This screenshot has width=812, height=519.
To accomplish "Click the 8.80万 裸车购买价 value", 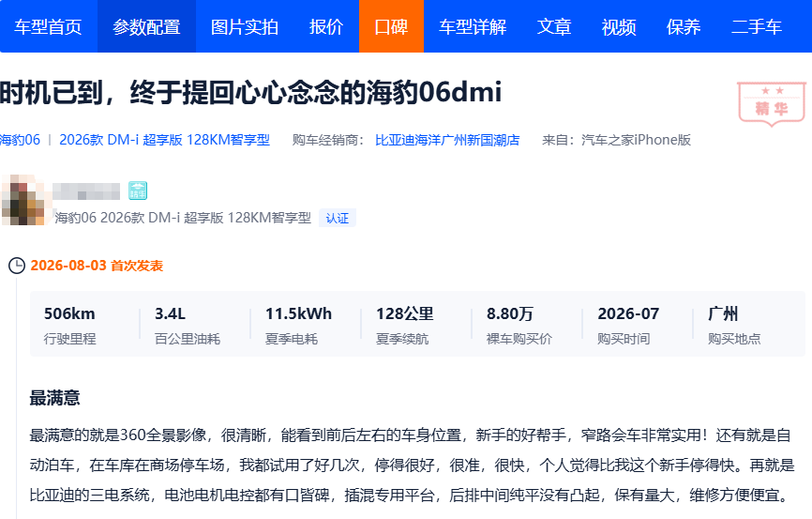I will point(509,313).
